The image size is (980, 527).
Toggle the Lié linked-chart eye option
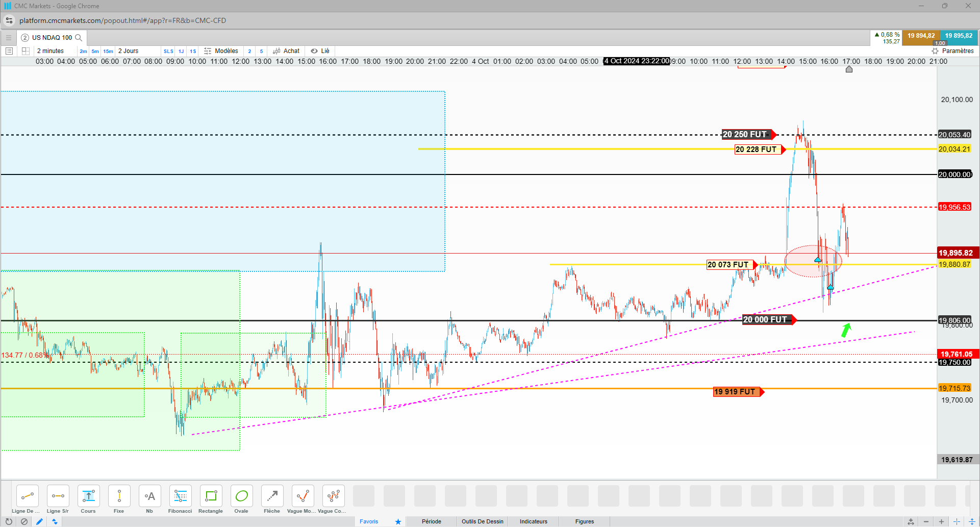pyautogui.click(x=320, y=51)
